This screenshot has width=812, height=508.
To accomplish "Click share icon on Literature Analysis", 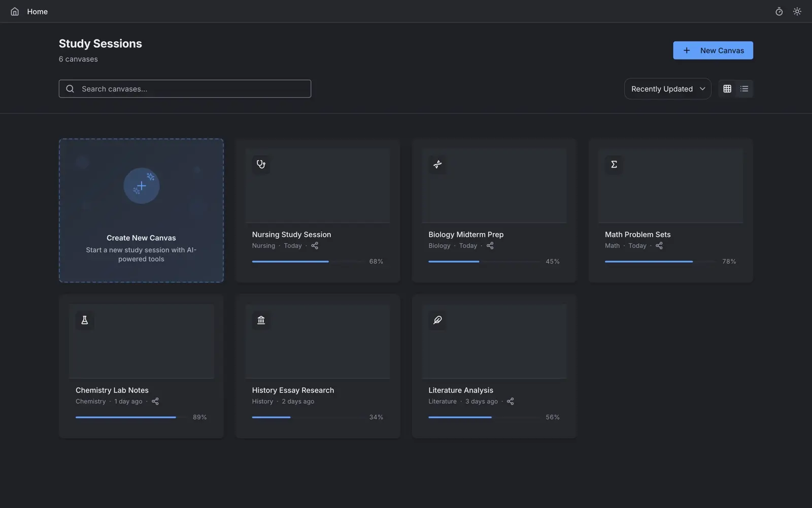I will point(511,401).
